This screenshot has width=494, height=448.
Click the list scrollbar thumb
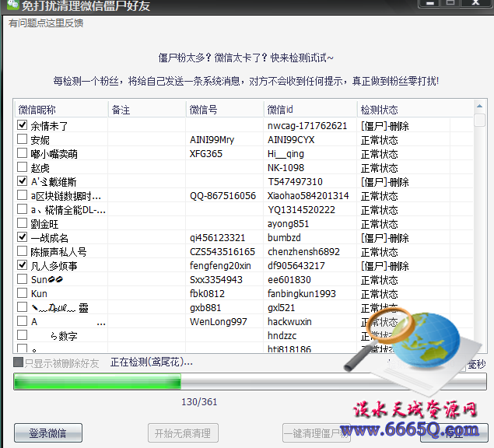(x=479, y=120)
